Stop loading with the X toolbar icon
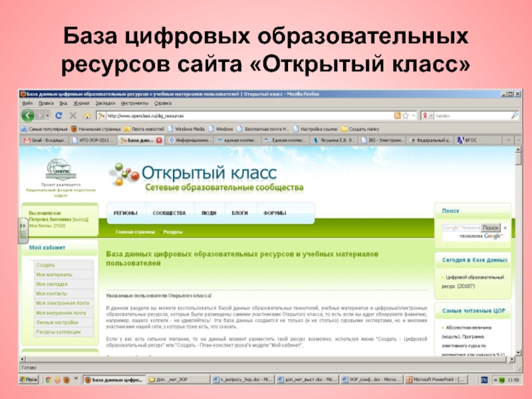 [72, 116]
